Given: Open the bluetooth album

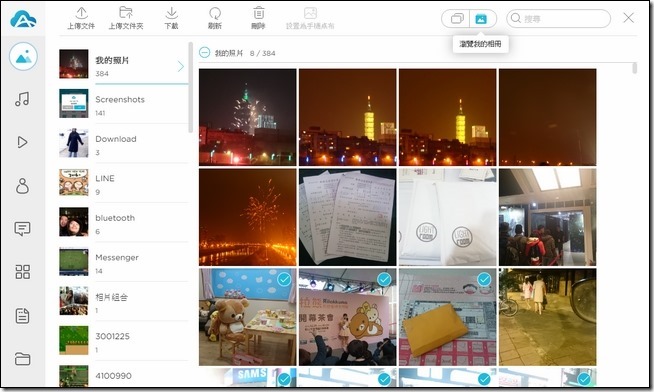Looking at the screenshot, I should coord(123,222).
